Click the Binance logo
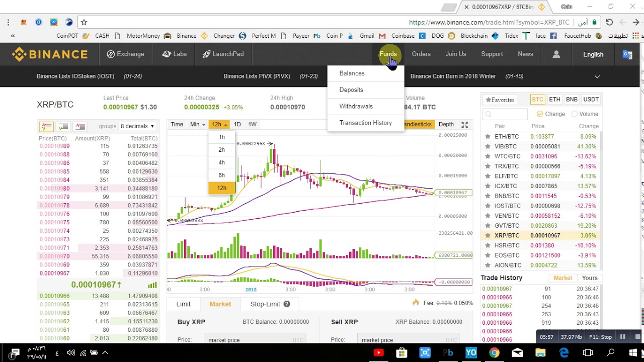This screenshot has width=644, height=362. pos(50,54)
